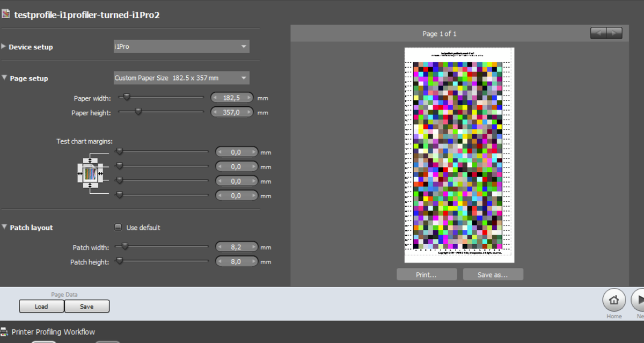Go to the Home screen icon
Viewport: 644px width, 343px height.
click(x=614, y=300)
